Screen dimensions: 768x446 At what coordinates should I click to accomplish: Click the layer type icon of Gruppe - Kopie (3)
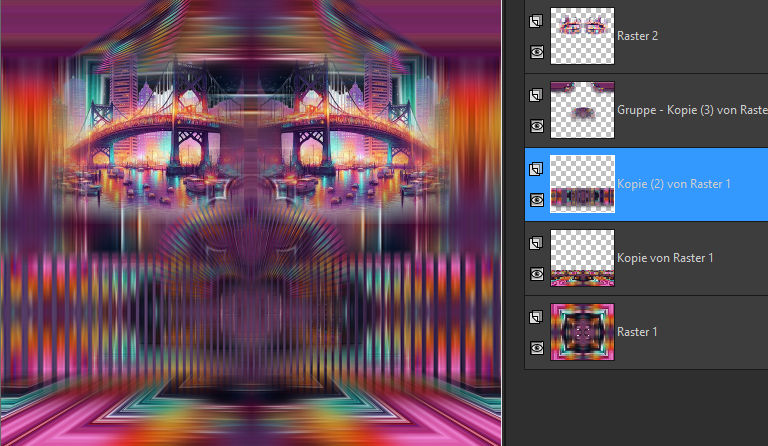536,95
